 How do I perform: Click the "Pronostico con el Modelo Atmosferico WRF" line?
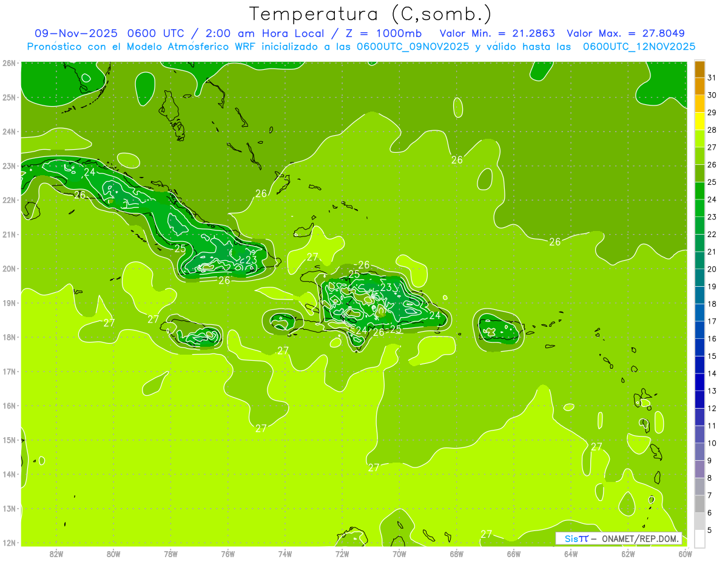(x=140, y=46)
